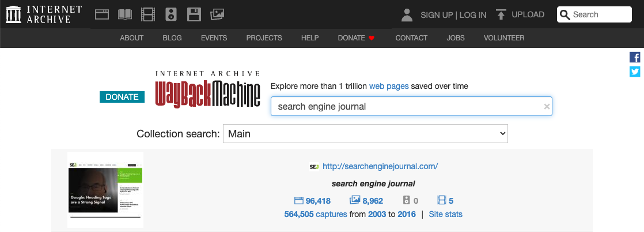Screen dimensions: 644x232
Task: Clear the Wayback search field with X
Action: 547,107
